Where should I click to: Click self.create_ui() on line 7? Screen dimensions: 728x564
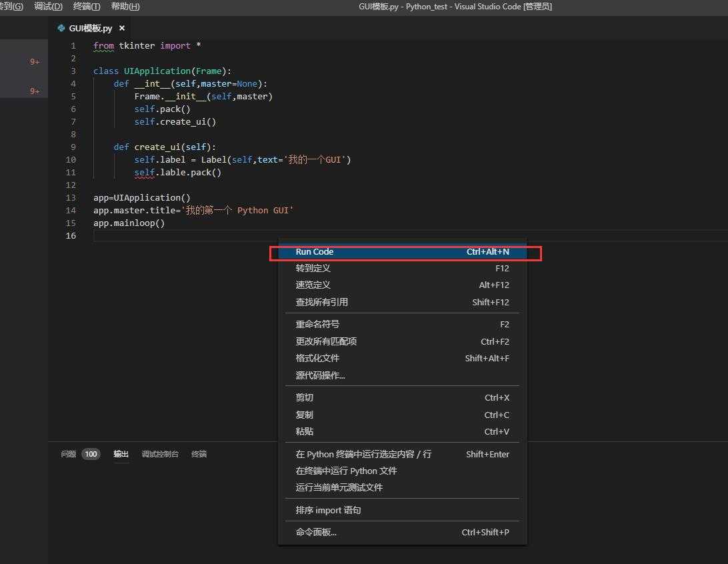(175, 121)
